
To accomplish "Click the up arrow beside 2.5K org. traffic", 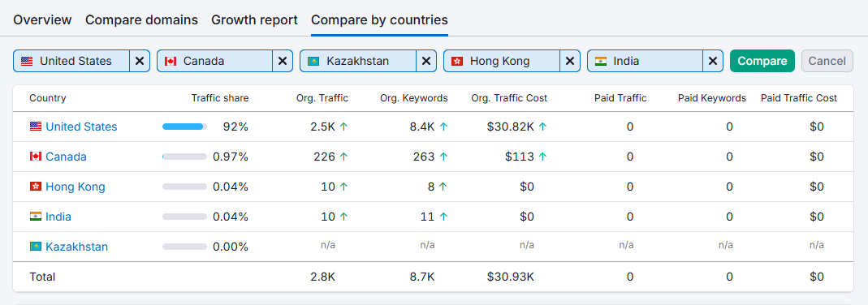I will click(343, 127).
